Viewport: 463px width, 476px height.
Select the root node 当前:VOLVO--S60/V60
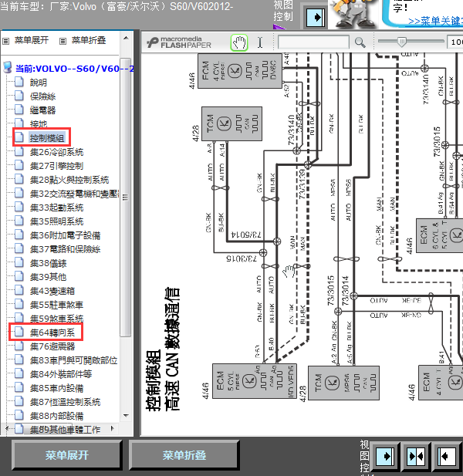(75, 69)
